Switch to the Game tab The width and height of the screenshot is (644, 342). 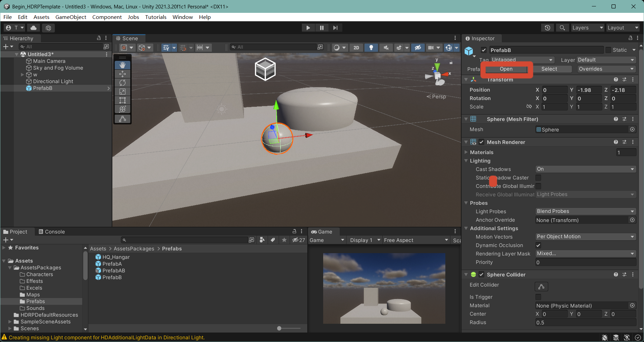322,231
